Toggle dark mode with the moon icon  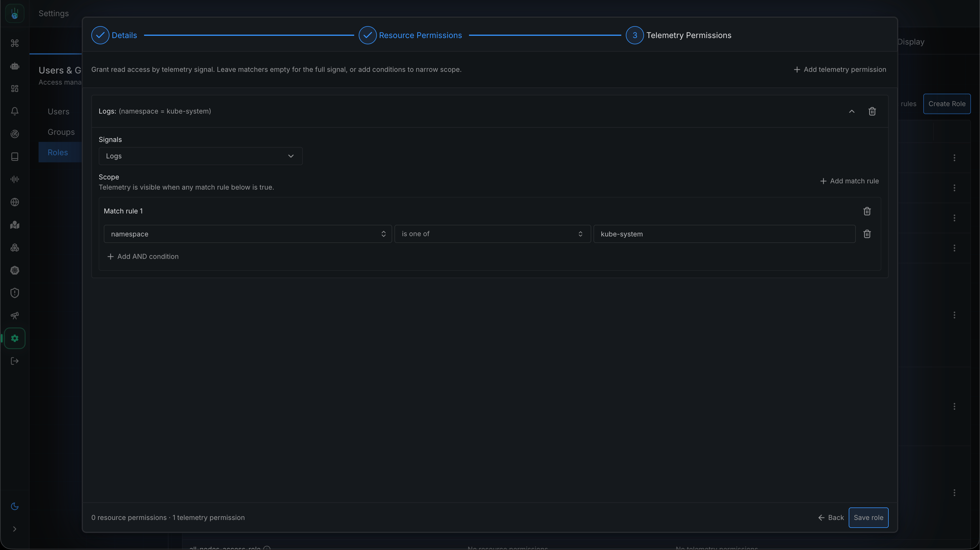(14, 506)
